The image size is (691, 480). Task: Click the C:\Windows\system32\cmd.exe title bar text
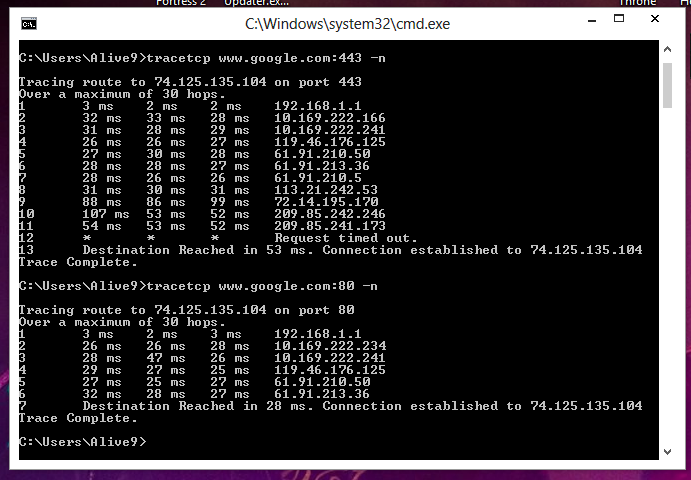pyautogui.click(x=347, y=24)
